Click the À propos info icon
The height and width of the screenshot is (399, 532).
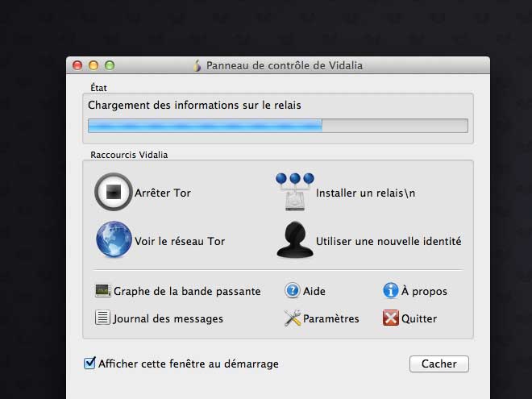pyautogui.click(x=390, y=290)
